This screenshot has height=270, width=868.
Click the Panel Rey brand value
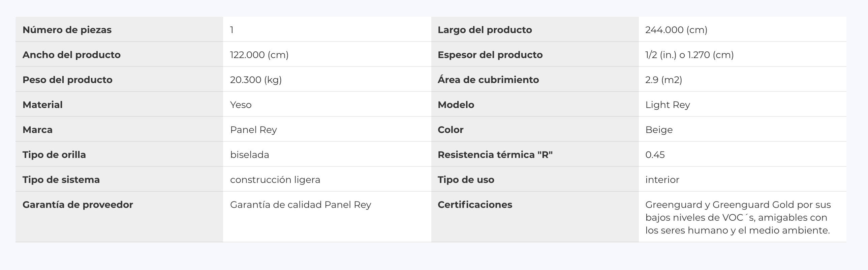[x=253, y=130]
